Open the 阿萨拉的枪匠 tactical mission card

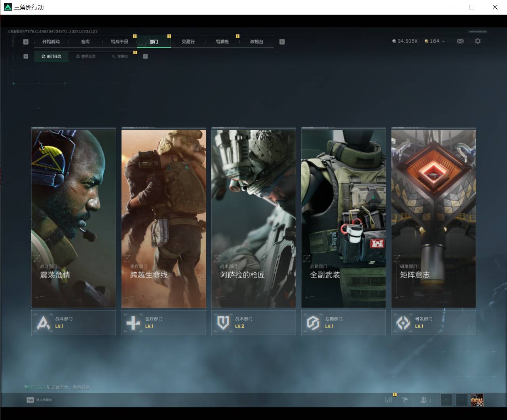pos(254,218)
